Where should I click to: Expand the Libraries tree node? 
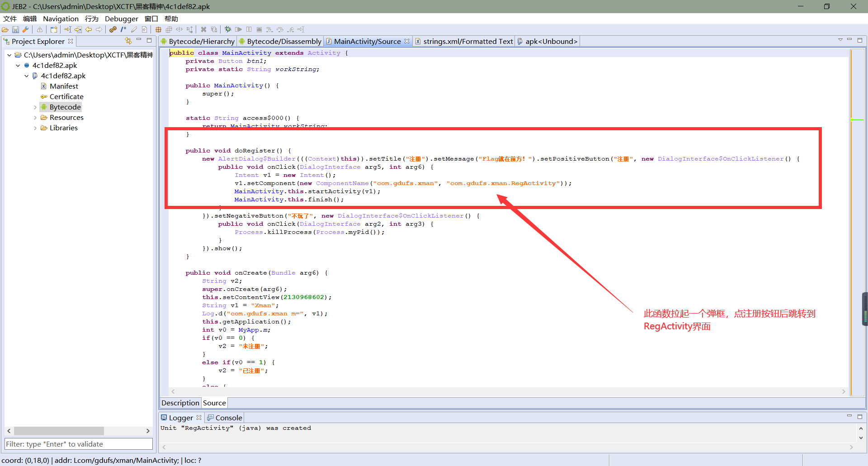coord(35,128)
